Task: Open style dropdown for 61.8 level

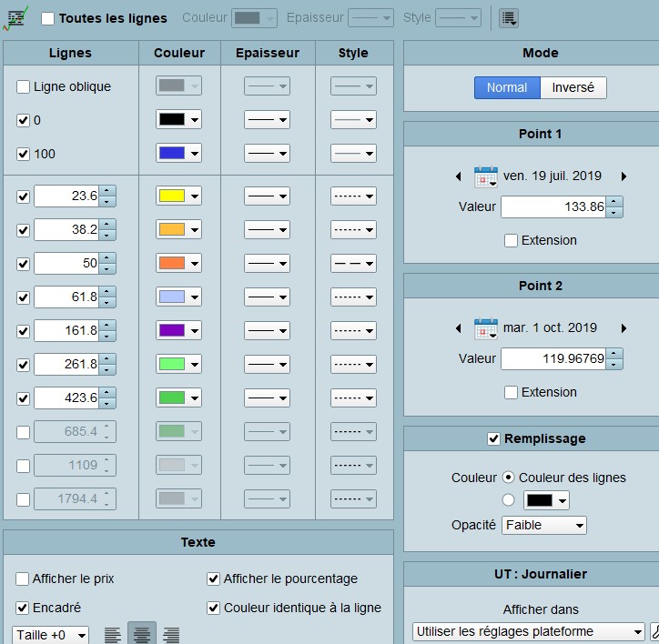Action: click(x=353, y=297)
